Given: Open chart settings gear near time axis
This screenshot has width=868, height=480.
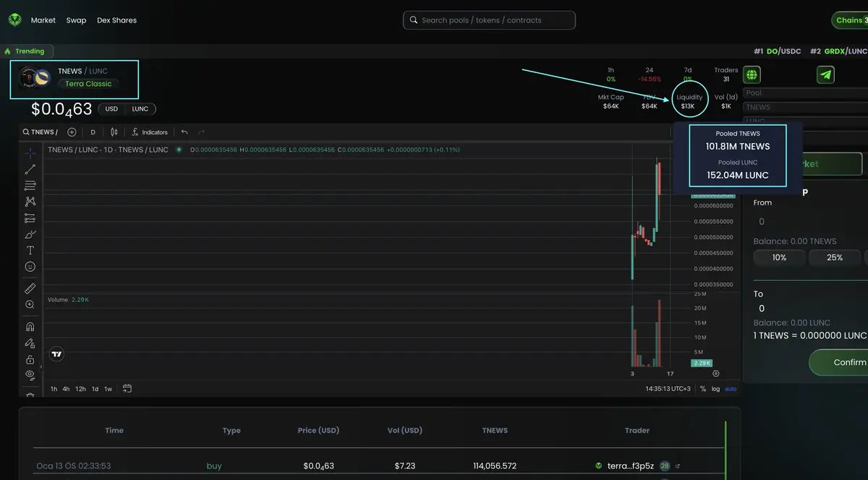Looking at the screenshot, I should click(x=716, y=374).
